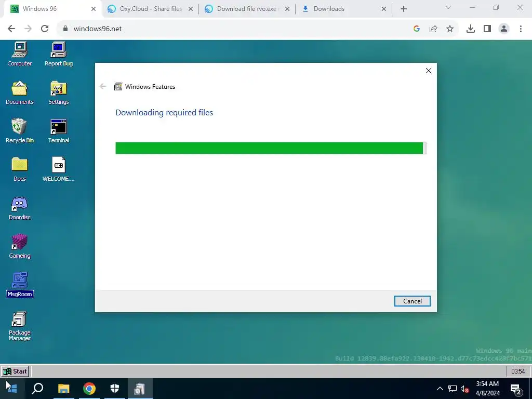Click the Windows 96 Start button
Viewport: 532px width, 399px height.
(x=15, y=371)
